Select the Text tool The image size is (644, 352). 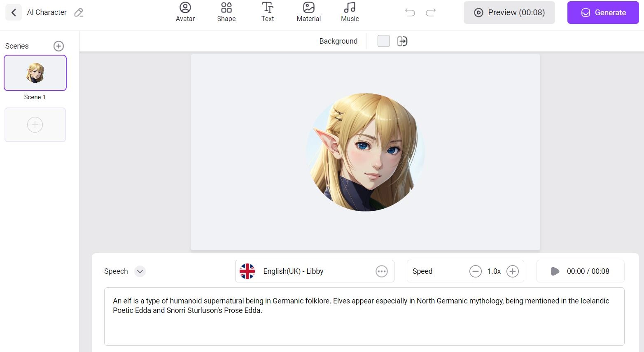[267, 12]
